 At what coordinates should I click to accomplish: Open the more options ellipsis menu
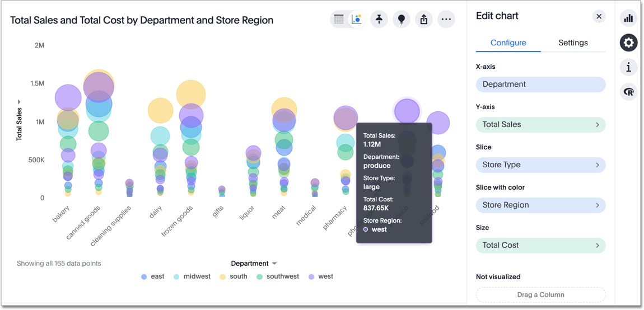point(446,20)
